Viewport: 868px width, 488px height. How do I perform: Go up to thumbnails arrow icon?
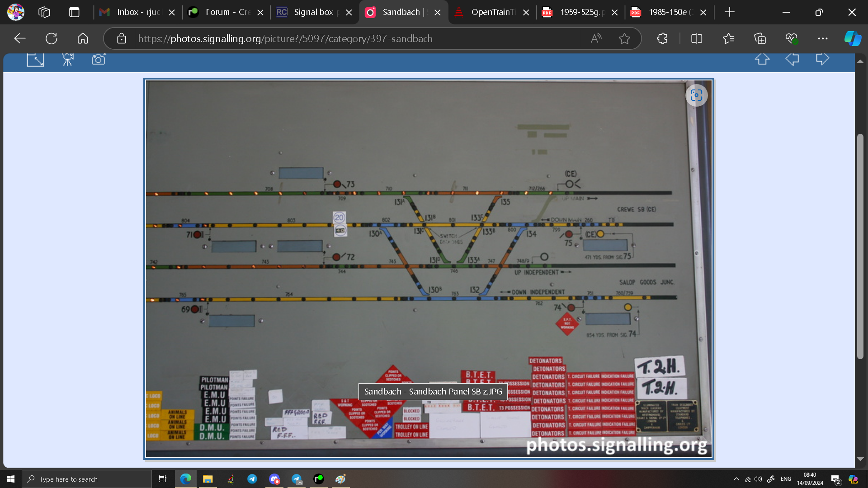point(762,59)
